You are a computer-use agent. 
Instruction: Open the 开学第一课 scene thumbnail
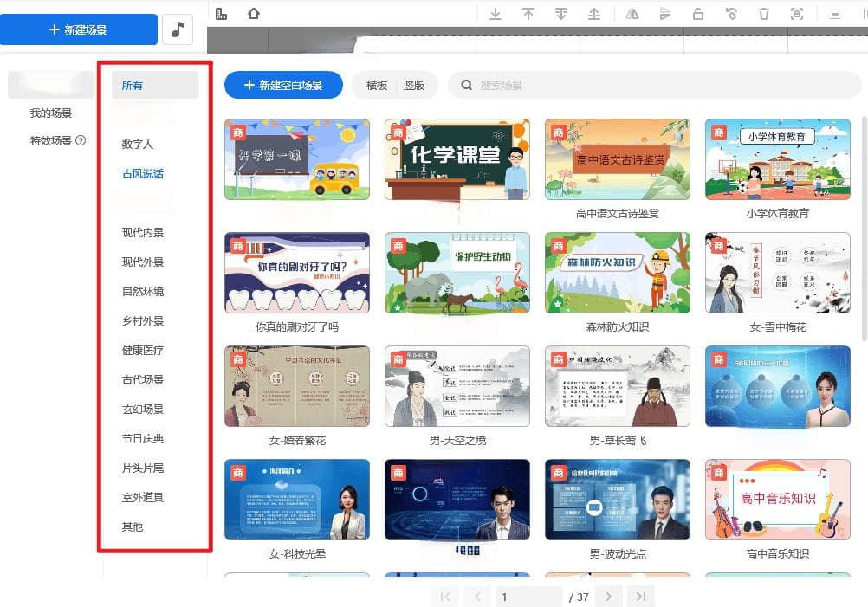click(297, 159)
